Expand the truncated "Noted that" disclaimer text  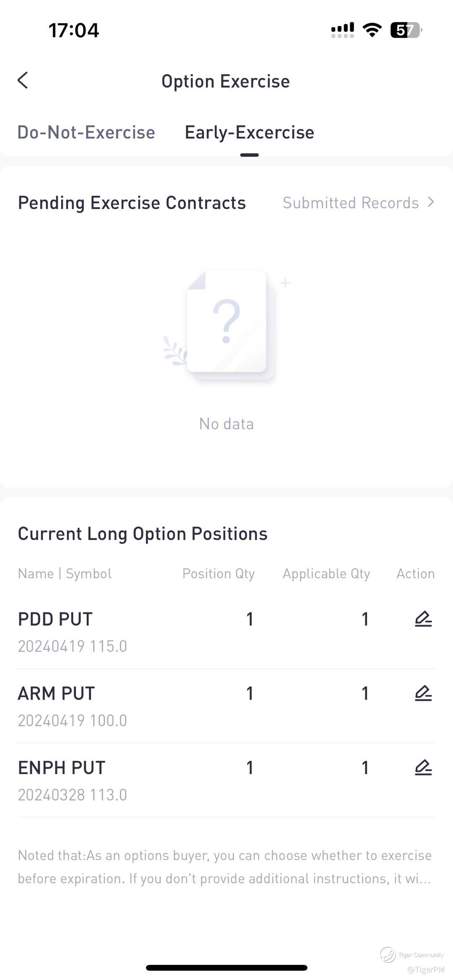pyautogui.click(x=225, y=867)
